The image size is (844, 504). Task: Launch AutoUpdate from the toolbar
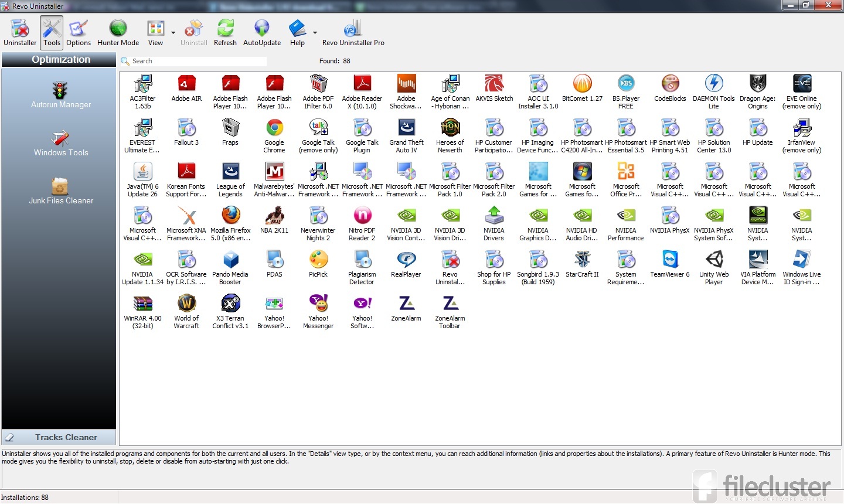pos(262,32)
